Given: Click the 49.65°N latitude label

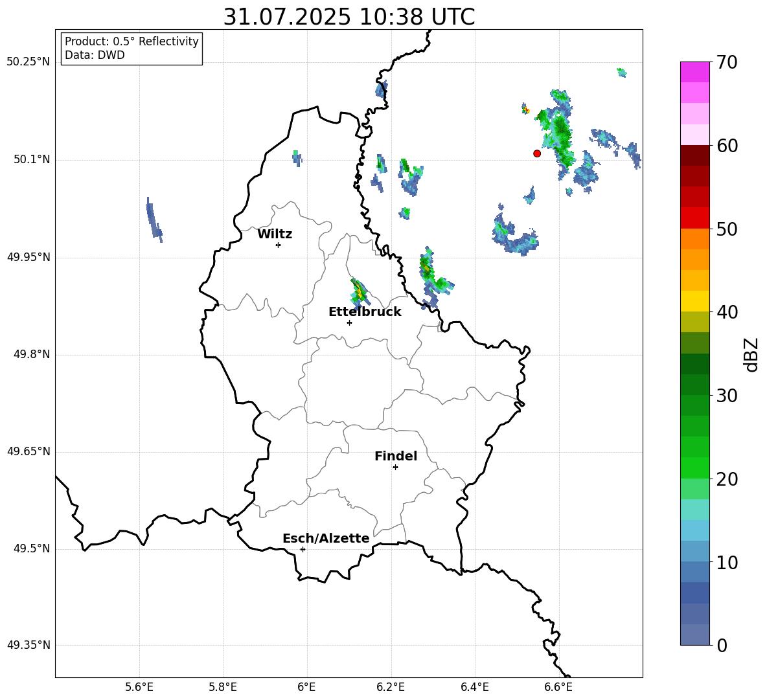Looking at the screenshot, I should pos(29,451).
